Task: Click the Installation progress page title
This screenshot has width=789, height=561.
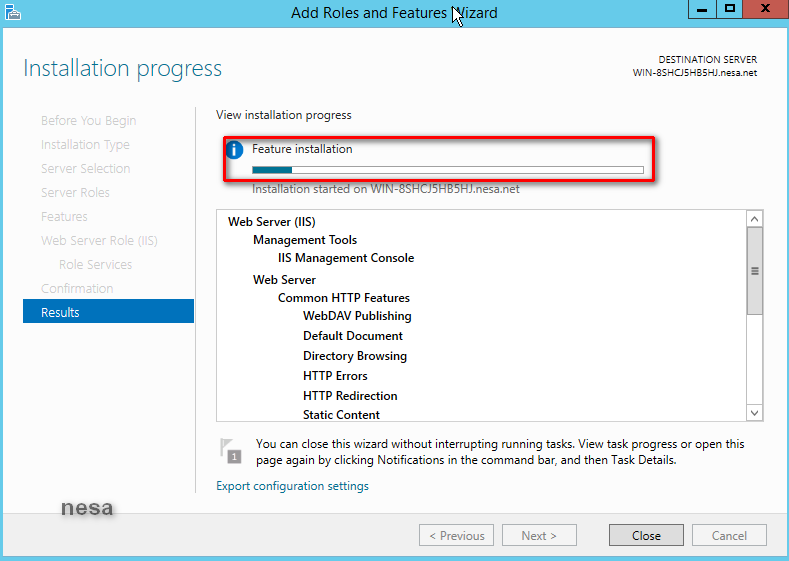Action: tap(122, 68)
